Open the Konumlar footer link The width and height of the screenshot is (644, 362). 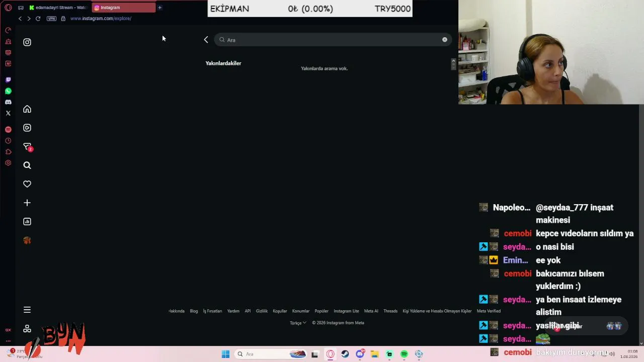(x=301, y=311)
